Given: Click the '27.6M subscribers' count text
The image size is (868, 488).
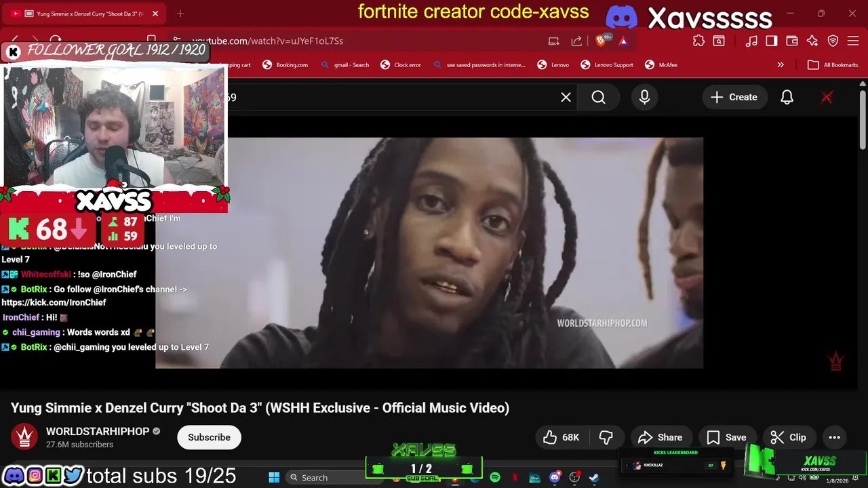Looking at the screenshot, I should [x=79, y=445].
